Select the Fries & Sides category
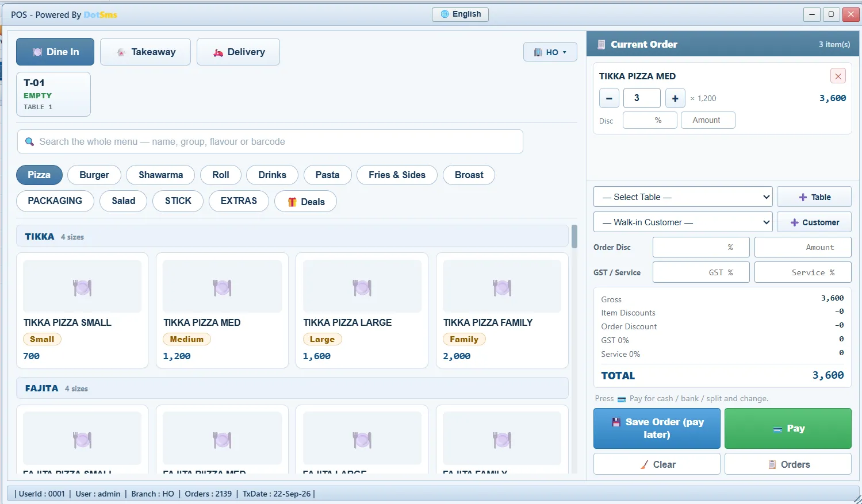862x504 pixels. [x=397, y=175]
